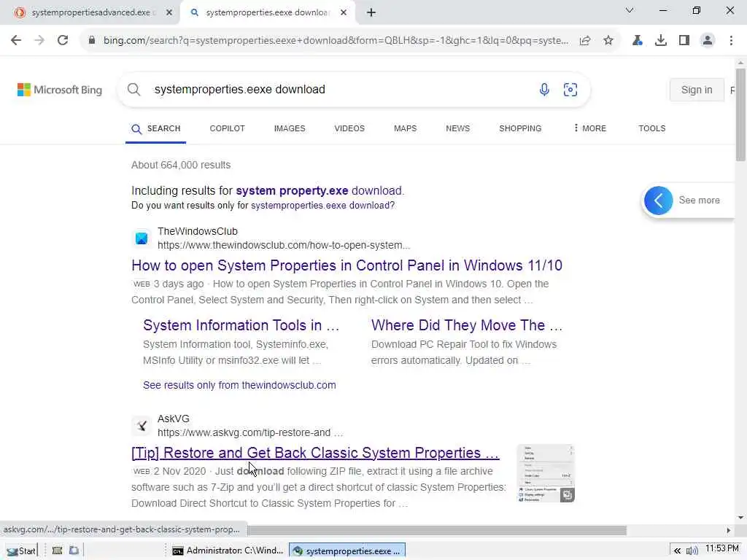Click the AskVG site favicon

[142, 425]
